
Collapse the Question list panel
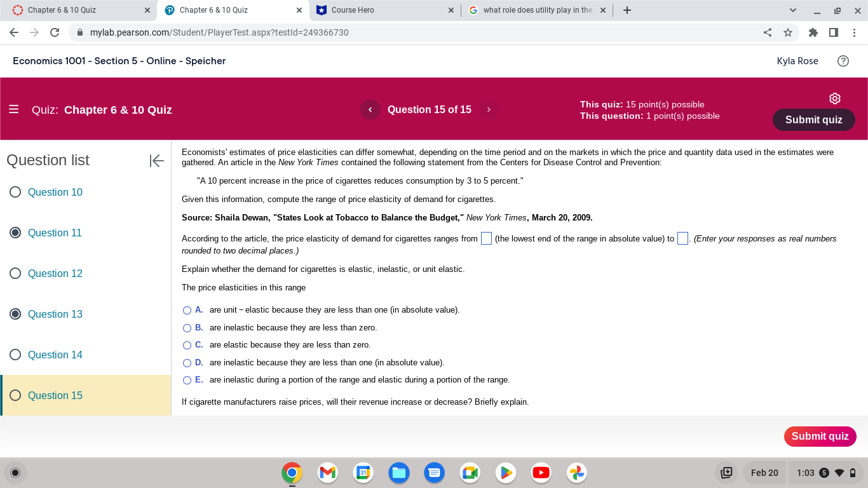pos(156,161)
